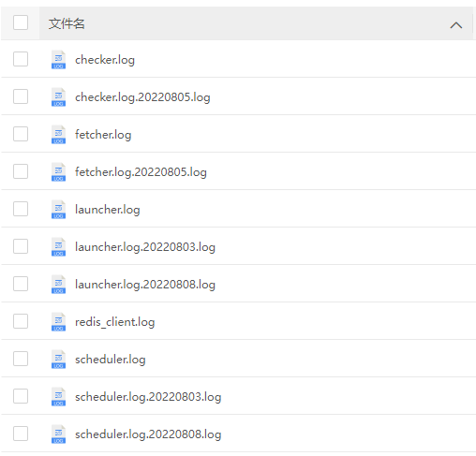Check the box for checker.log
Screen dimensions: 476x456
point(21,59)
